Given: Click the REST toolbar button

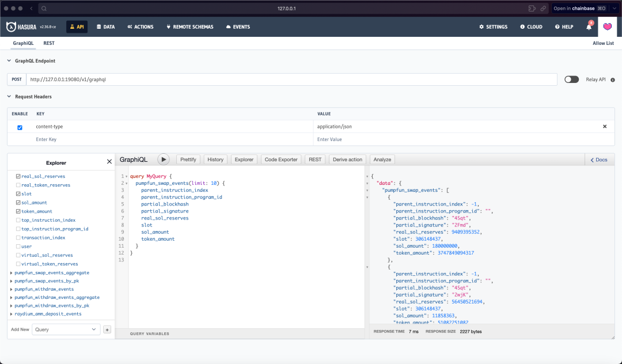Looking at the screenshot, I should coord(315,160).
